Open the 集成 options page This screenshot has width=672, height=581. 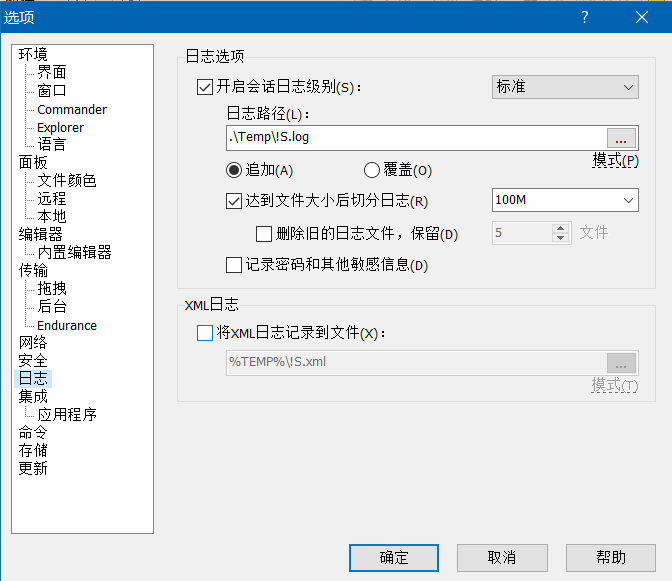(x=33, y=396)
